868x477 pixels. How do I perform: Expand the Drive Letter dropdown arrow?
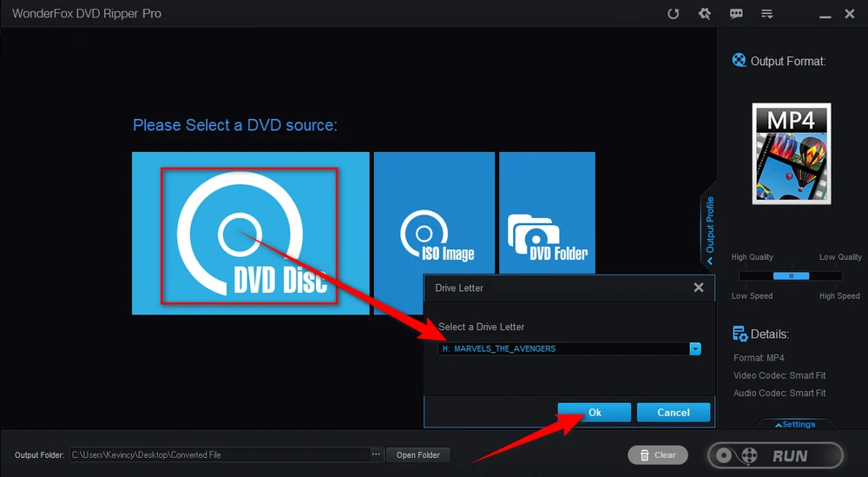click(x=694, y=348)
